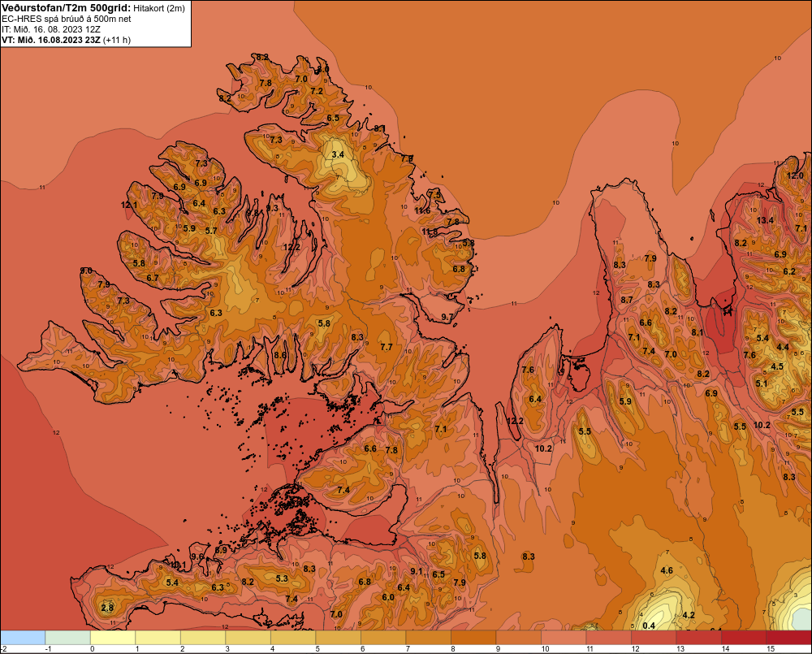Screen dimensions: 812x654
Task: Click the '4.6' temperature value on the map
Action: click(x=667, y=570)
